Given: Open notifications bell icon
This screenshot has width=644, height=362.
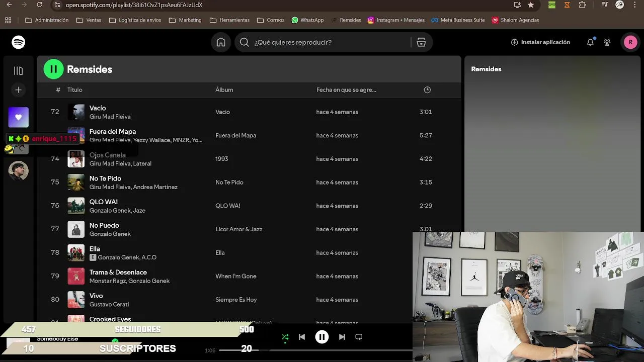Looking at the screenshot, I should 590,42.
